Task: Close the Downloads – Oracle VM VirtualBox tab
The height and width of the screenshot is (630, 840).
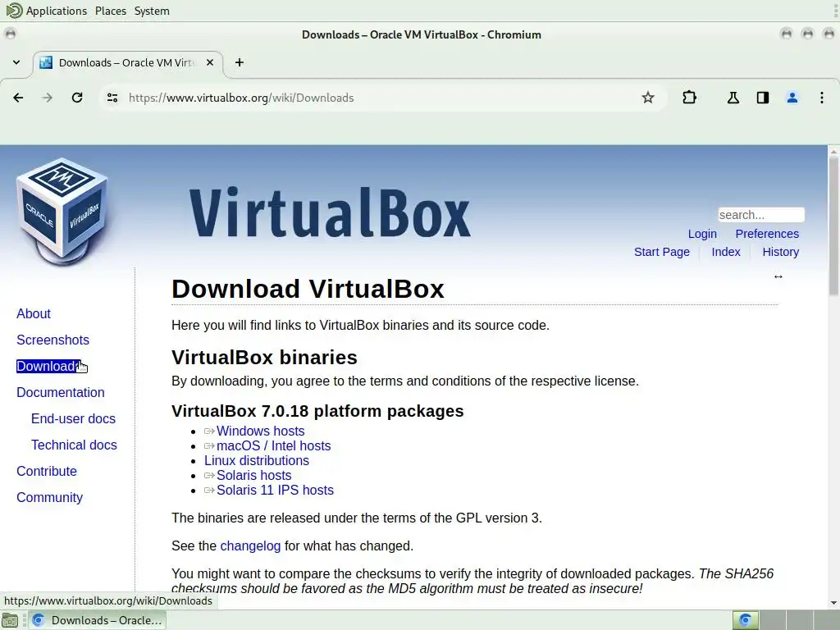Action: [x=210, y=62]
